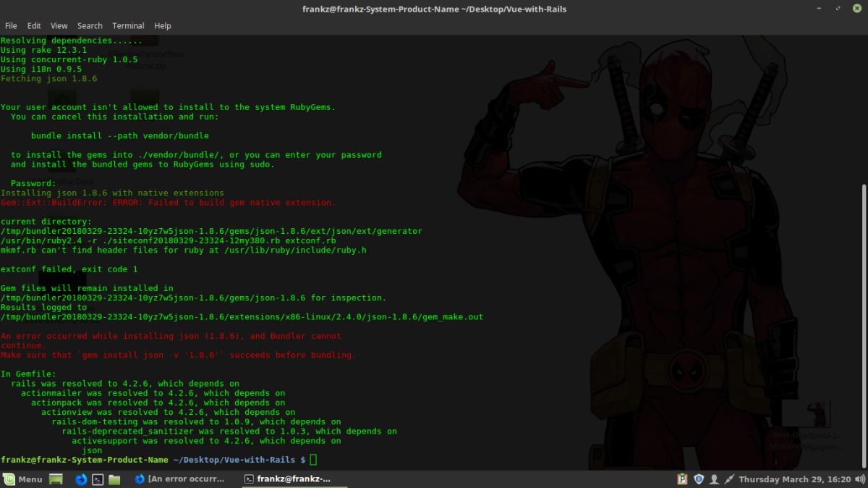Switch to the '[An error occurr...' Firefox window
The height and width of the screenshot is (488, 868).
[180, 479]
